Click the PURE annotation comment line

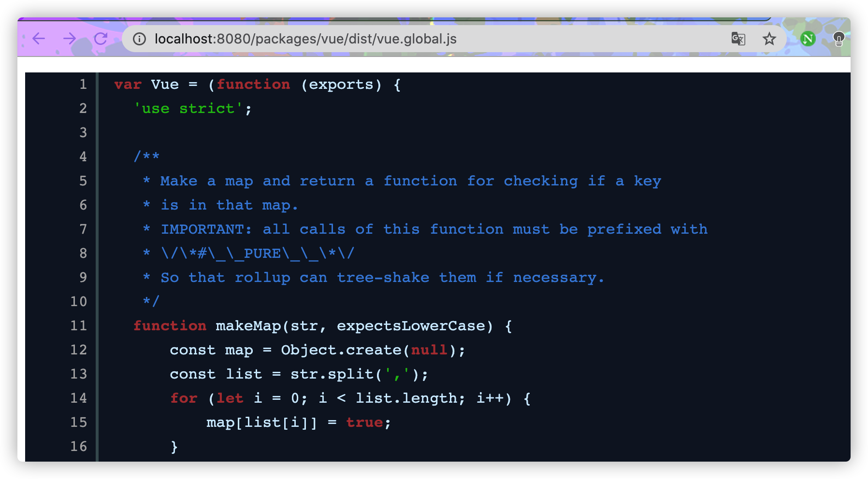[258, 254]
